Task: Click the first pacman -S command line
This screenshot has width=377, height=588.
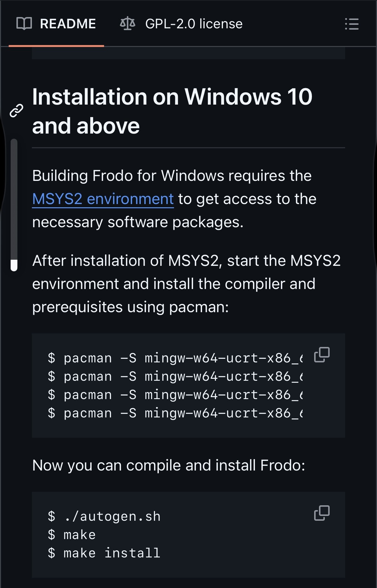Action: click(x=175, y=358)
